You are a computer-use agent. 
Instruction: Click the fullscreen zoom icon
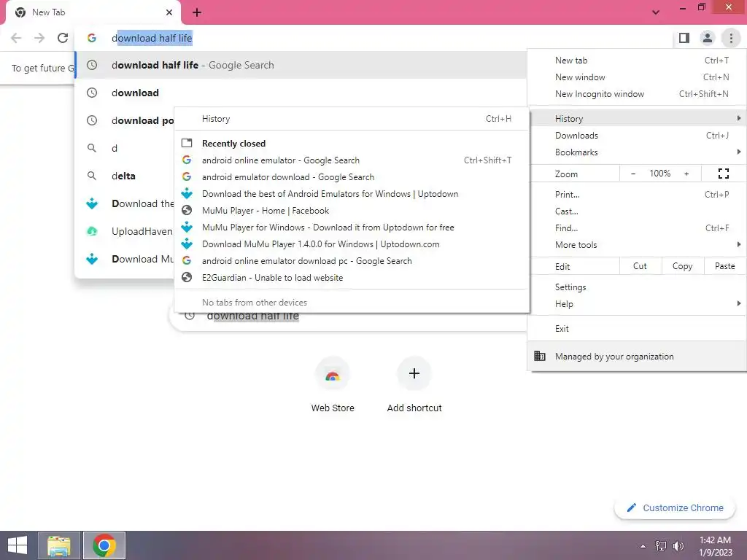coord(724,174)
